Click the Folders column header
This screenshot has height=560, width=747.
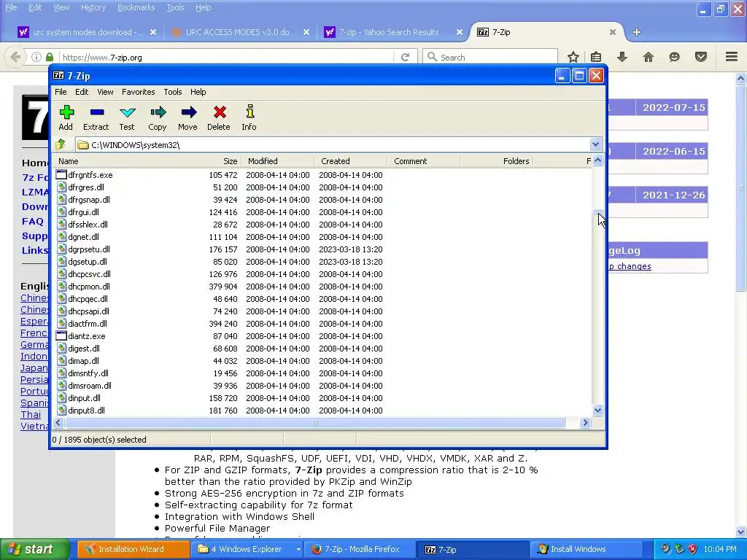496,161
